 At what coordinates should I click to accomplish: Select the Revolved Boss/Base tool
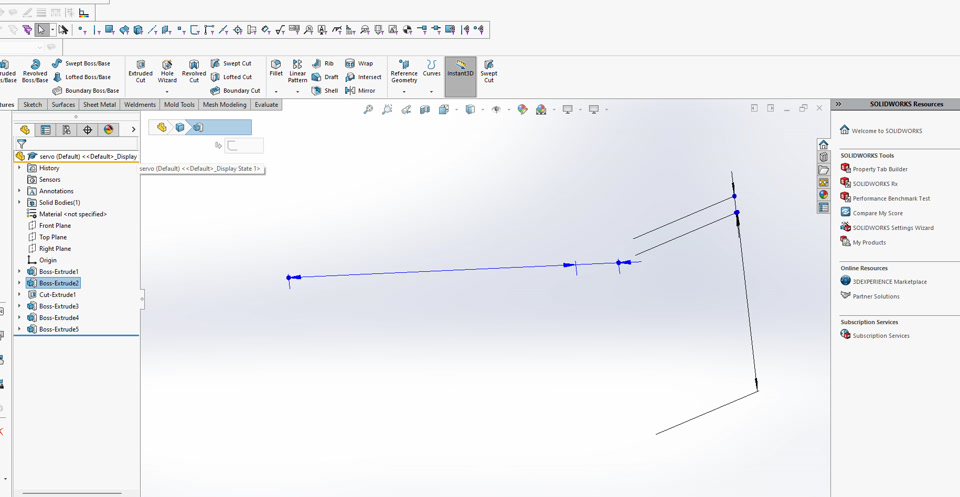point(35,71)
